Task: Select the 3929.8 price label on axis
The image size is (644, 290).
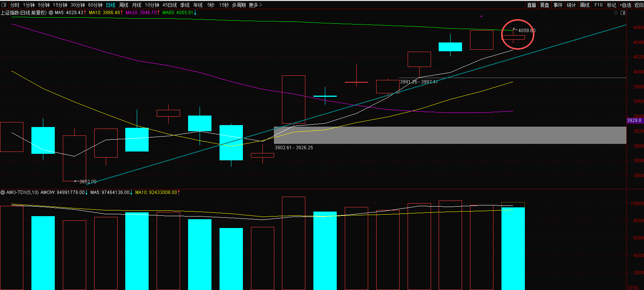Action: [x=634, y=121]
